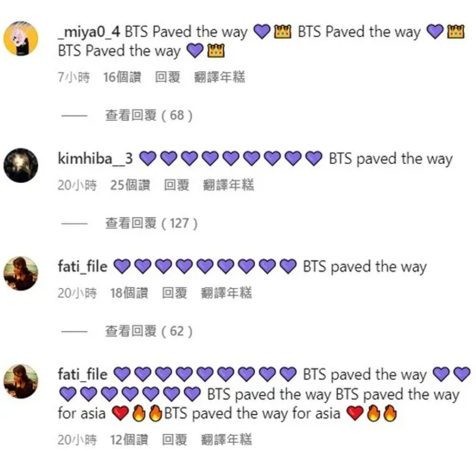Reply to kimhiba__3 comment via 回覆
This screenshot has width=476, height=449.
point(176,185)
